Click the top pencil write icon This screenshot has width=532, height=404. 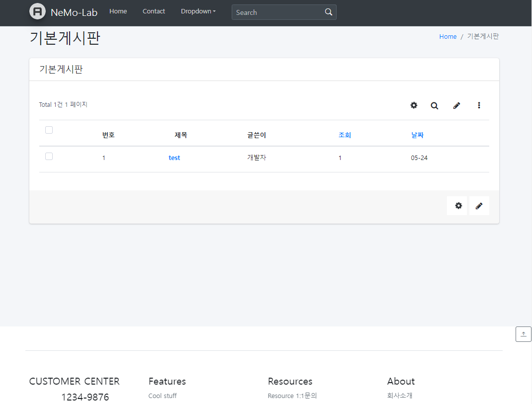[x=456, y=105]
